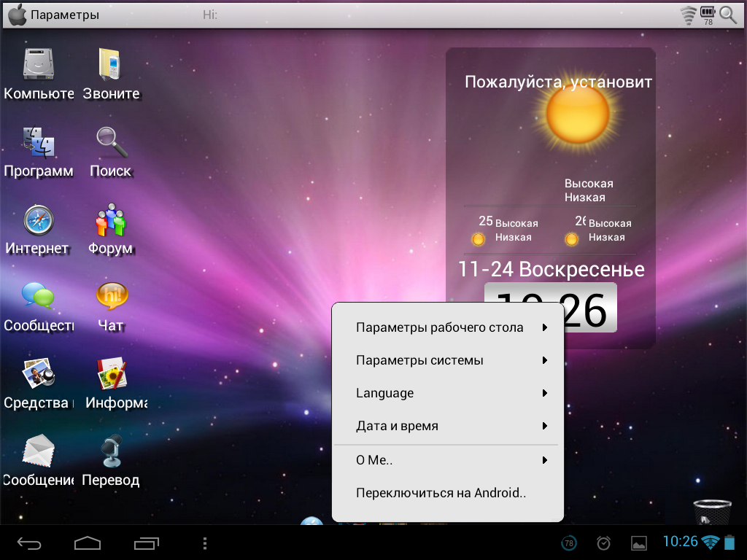The height and width of the screenshot is (560, 747).
Task: Tap the big sun weather image
Action: (x=578, y=114)
